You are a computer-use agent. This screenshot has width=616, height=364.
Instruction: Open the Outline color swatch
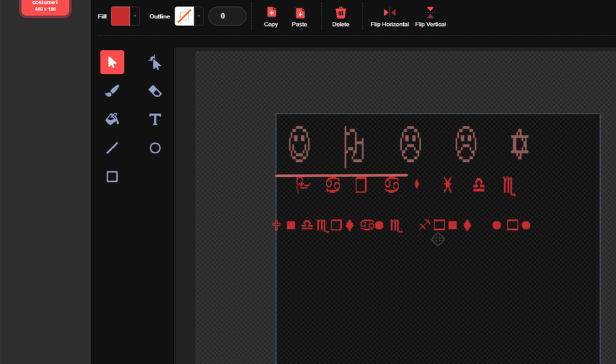tap(184, 16)
